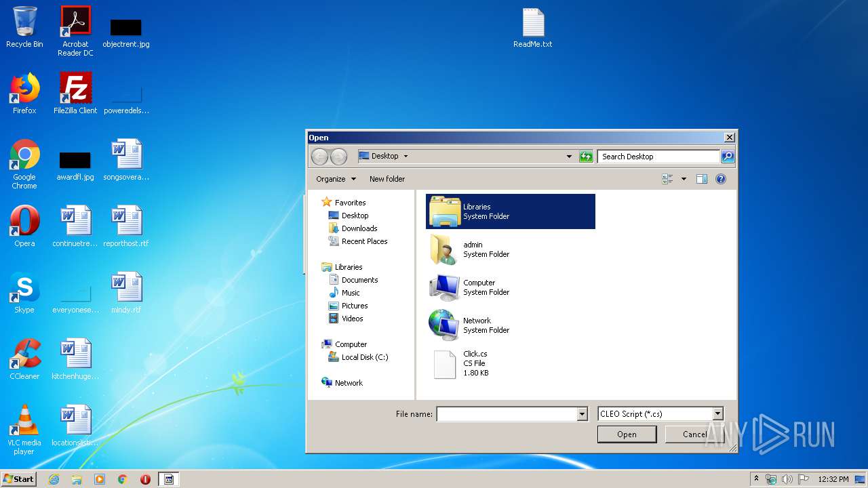This screenshot has height=488, width=868.
Task: Click the Start button
Action: point(19,479)
